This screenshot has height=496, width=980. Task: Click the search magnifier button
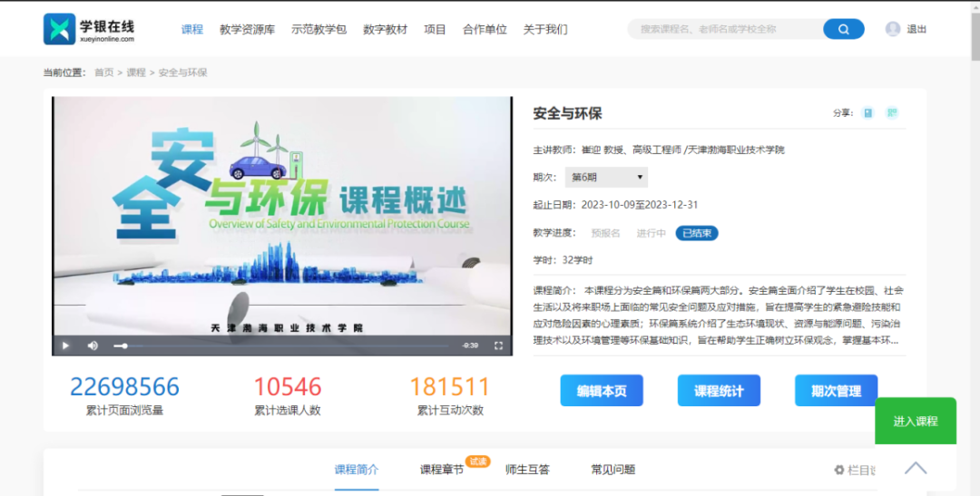click(843, 29)
